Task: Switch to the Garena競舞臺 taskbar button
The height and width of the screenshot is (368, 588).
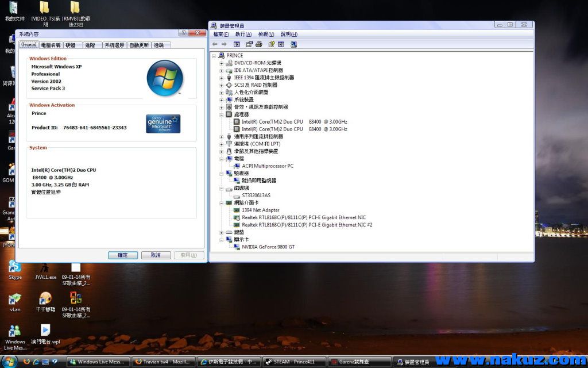Action: tap(359, 362)
